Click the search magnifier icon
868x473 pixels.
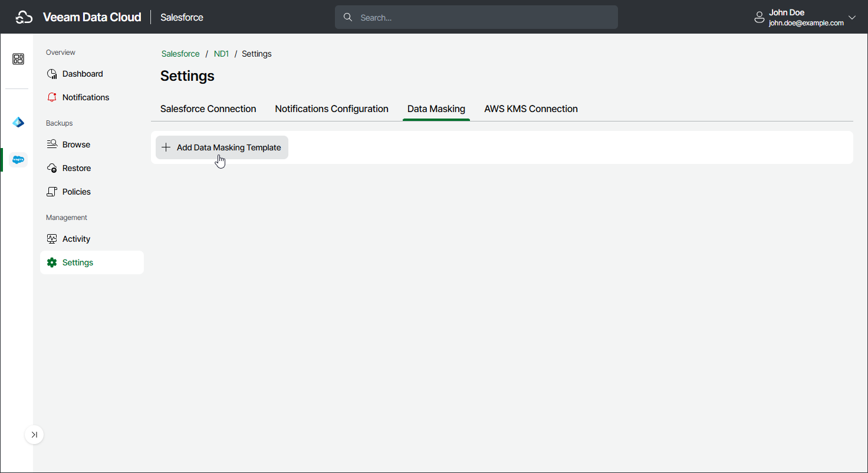click(348, 18)
